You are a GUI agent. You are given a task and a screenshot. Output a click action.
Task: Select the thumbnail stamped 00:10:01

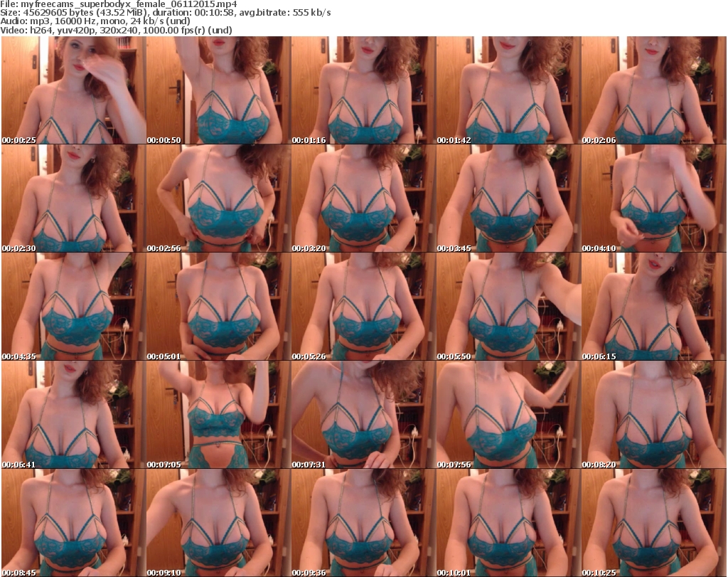click(508, 523)
